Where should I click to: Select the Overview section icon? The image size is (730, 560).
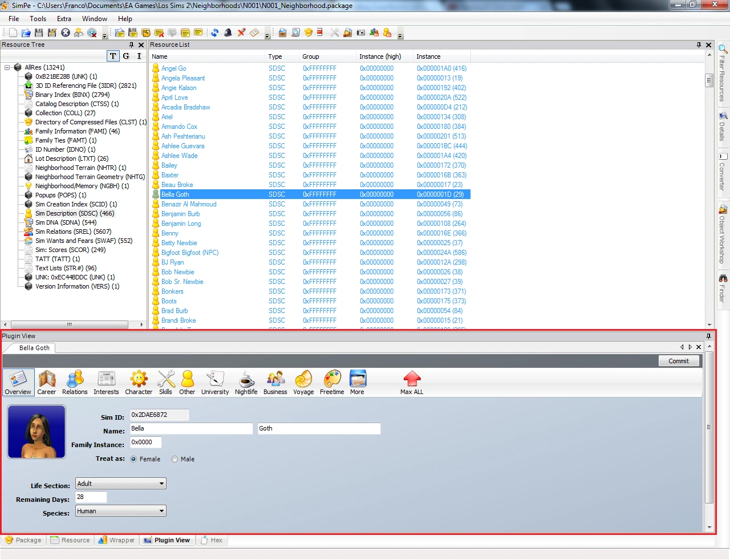18,382
